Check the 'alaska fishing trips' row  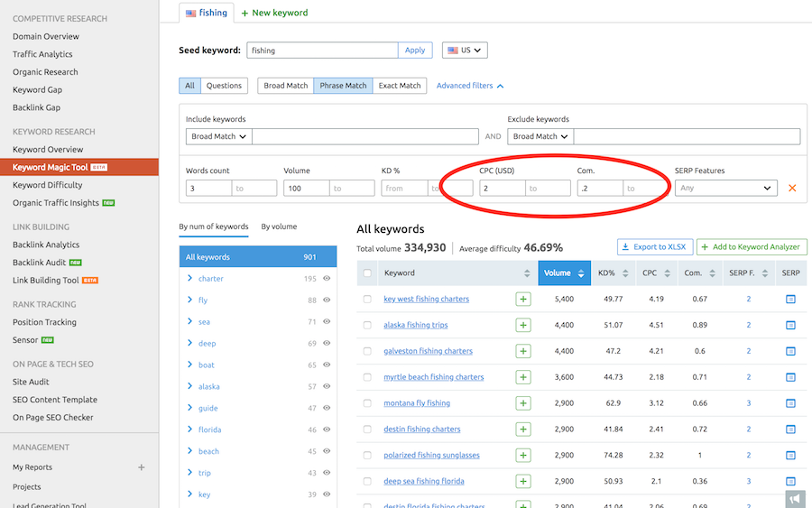pyautogui.click(x=367, y=325)
